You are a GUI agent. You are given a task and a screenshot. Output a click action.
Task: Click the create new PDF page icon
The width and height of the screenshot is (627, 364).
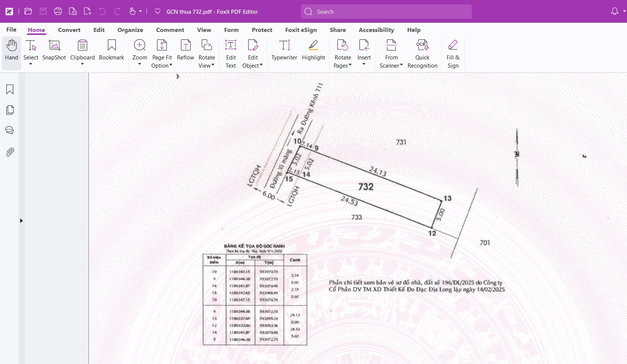click(87, 12)
